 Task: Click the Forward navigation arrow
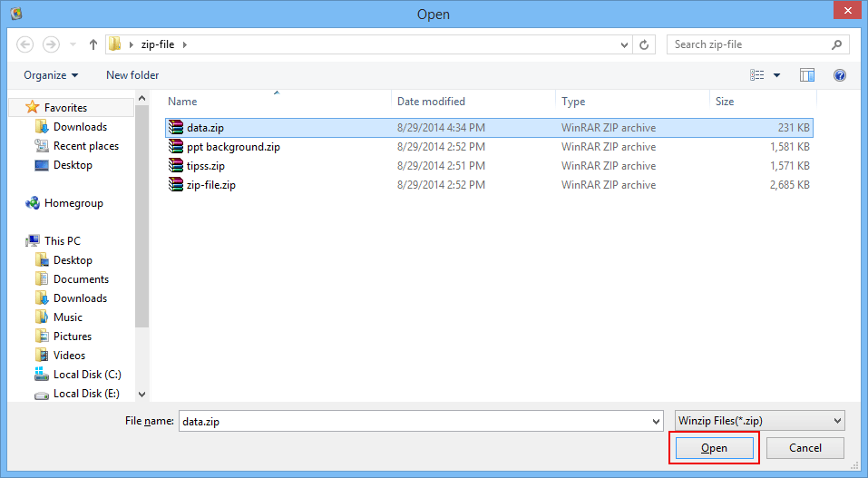click(x=51, y=44)
